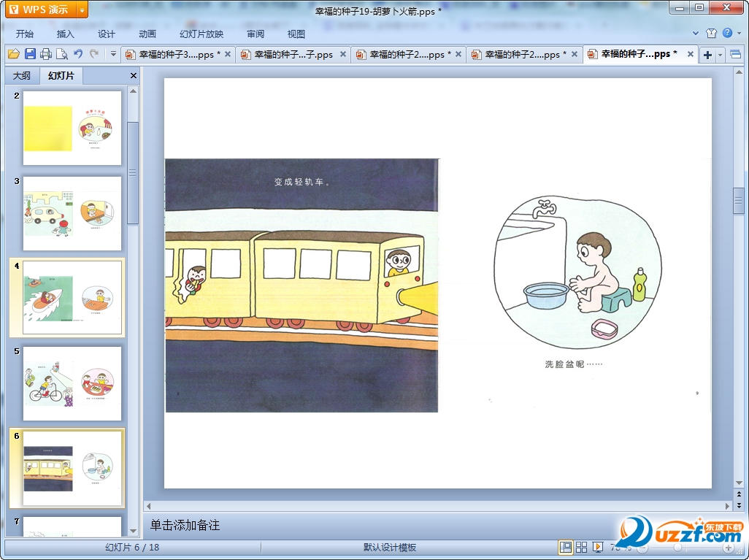The width and height of the screenshot is (749, 560).
Task: Click notes area 单击添加备注
Action: click(185, 525)
